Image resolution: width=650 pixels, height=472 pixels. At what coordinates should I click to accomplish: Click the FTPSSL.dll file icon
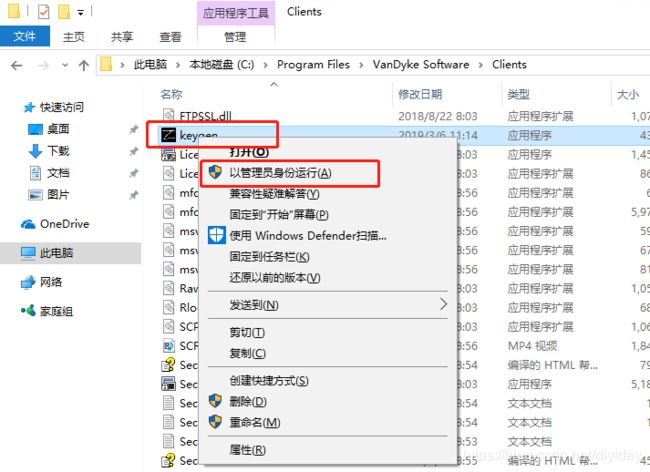click(169, 115)
